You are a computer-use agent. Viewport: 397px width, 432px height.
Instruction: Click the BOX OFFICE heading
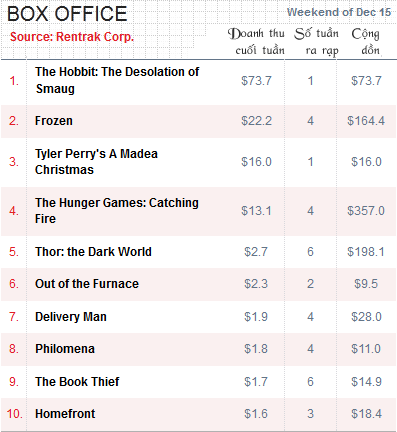tap(67, 14)
